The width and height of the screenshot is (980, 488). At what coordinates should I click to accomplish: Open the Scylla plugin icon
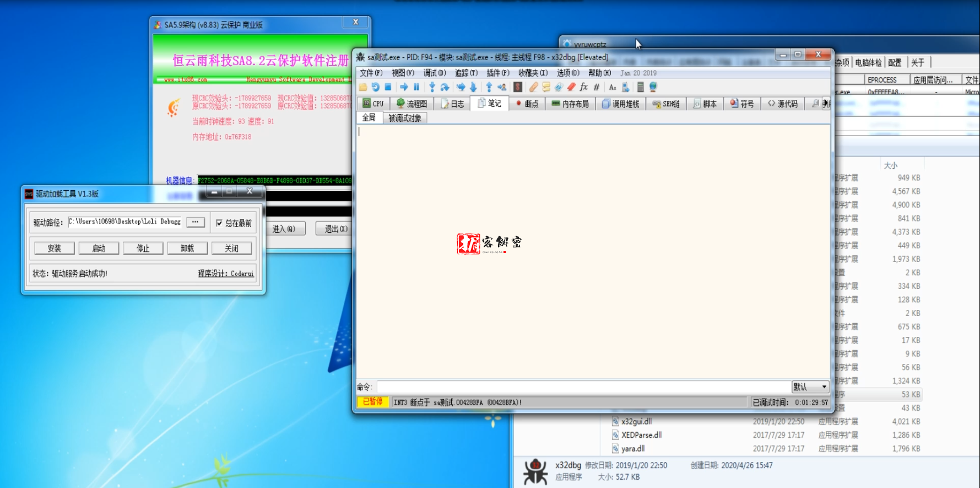(518, 87)
